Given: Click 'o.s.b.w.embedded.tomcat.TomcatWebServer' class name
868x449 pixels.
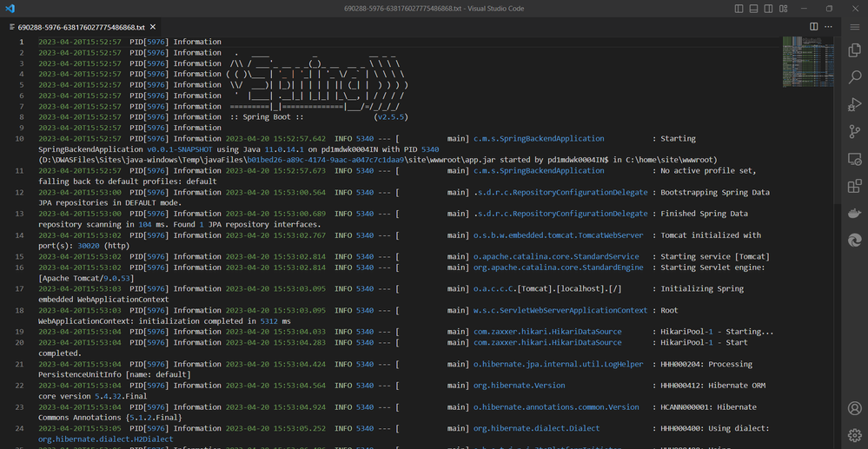Looking at the screenshot, I should tap(558, 235).
